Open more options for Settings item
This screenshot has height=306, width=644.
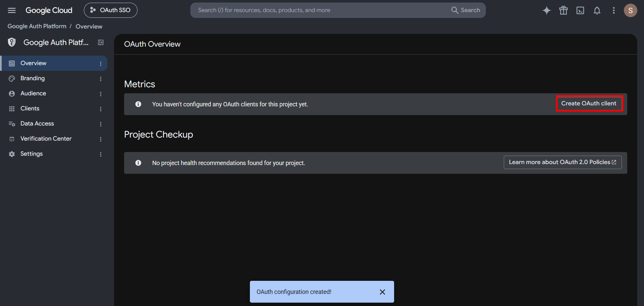click(x=101, y=154)
